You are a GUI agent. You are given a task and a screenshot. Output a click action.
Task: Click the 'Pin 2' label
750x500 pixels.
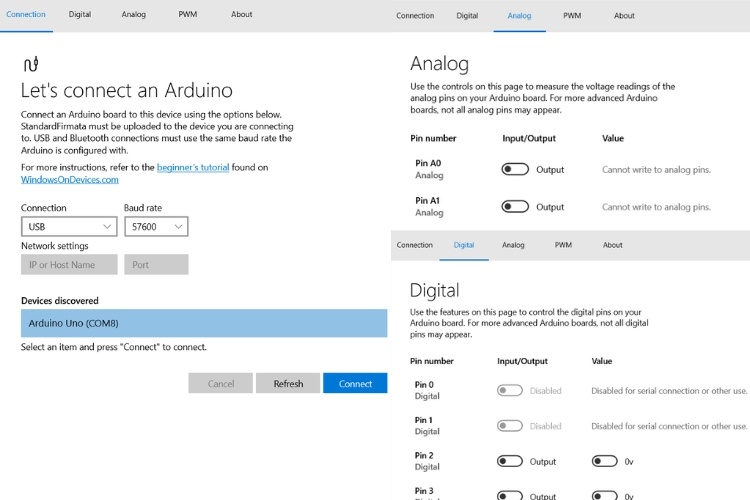[x=424, y=455]
